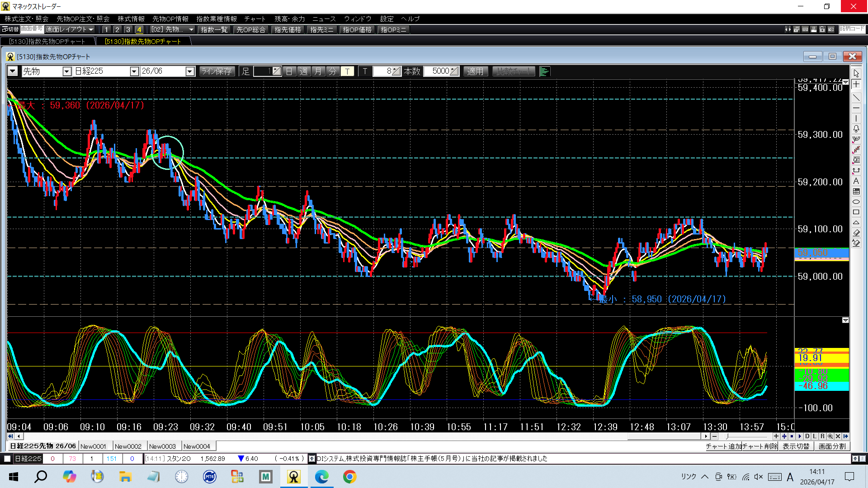Screen dimensions: 868x488
Task: Select the text annotation A tool
Action: coord(856,181)
